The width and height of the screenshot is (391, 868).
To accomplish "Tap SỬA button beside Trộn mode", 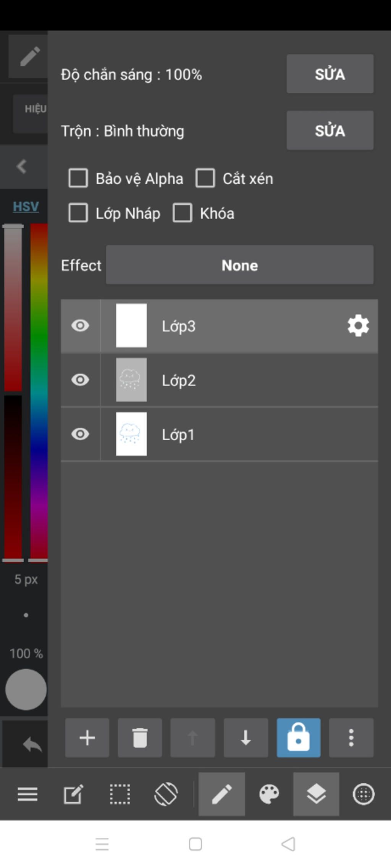I will (x=330, y=130).
